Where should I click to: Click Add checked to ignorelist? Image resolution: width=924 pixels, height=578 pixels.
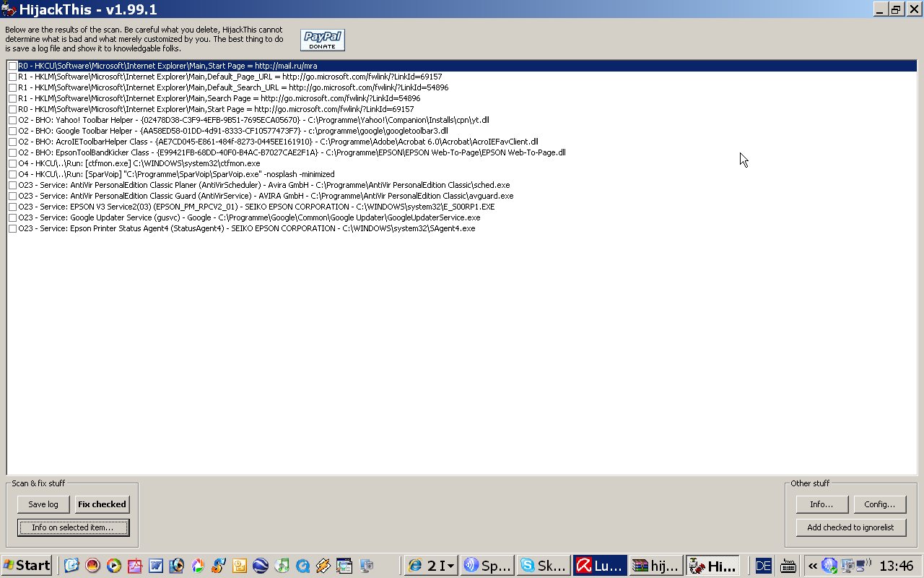click(851, 527)
